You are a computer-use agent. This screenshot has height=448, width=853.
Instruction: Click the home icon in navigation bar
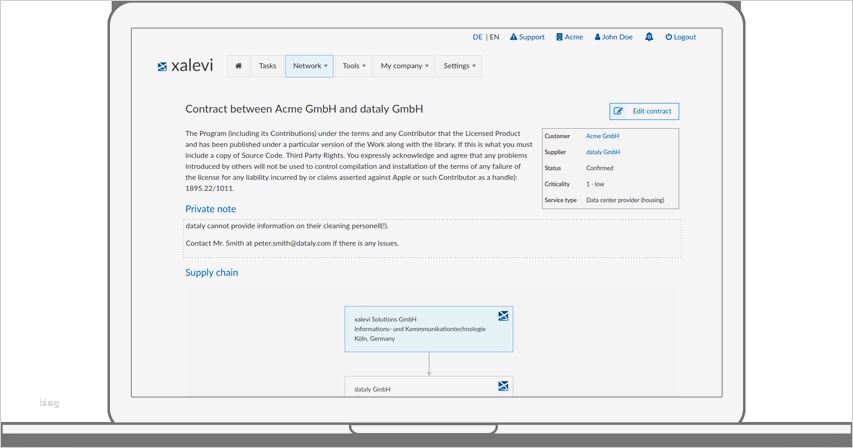pyautogui.click(x=238, y=66)
